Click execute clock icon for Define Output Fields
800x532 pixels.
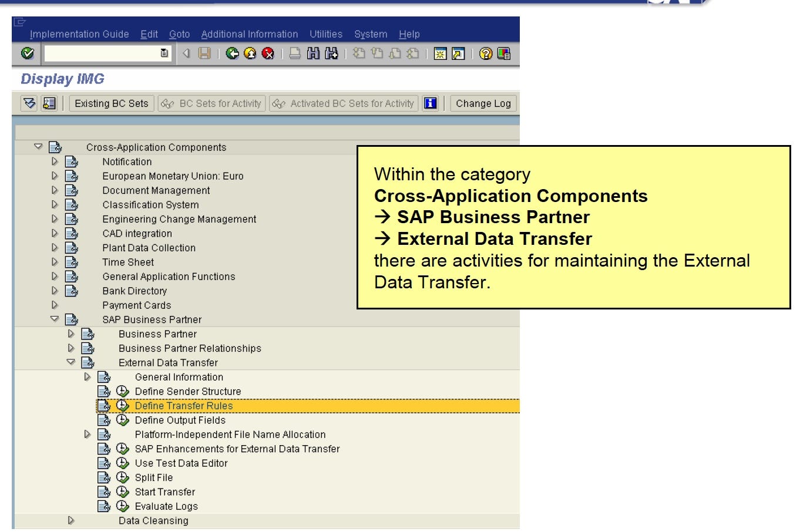[x=122, y=420]
